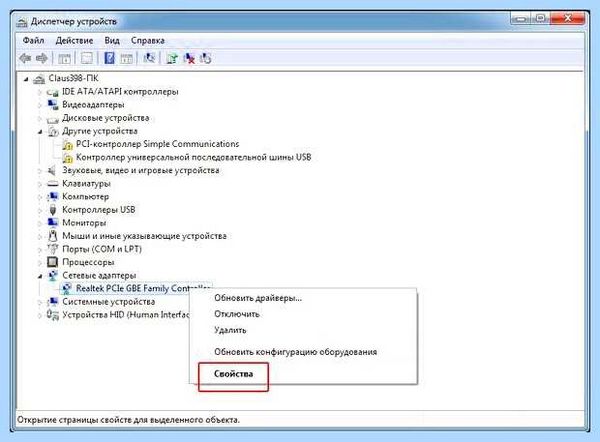Viewport: 600px width, 442px height.
Task: Click the Процессоры chip icon
Action: point(52,262)
